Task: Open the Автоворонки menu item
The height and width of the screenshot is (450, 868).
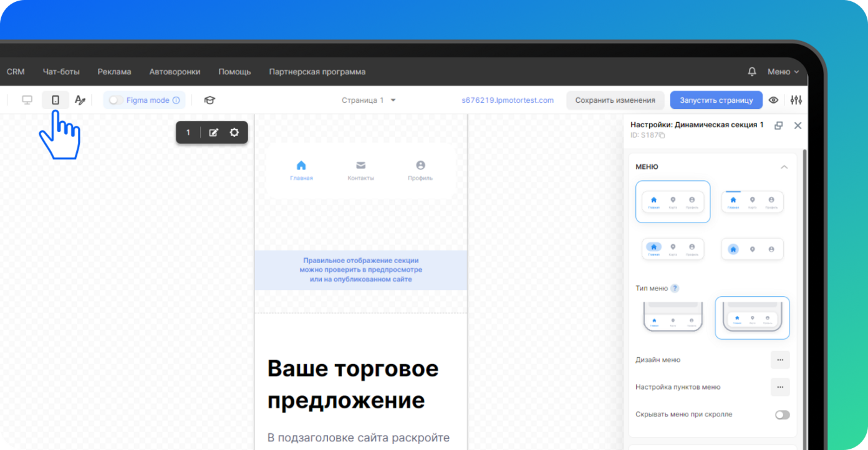Action: pyautogui.click(x=175, y=72)
